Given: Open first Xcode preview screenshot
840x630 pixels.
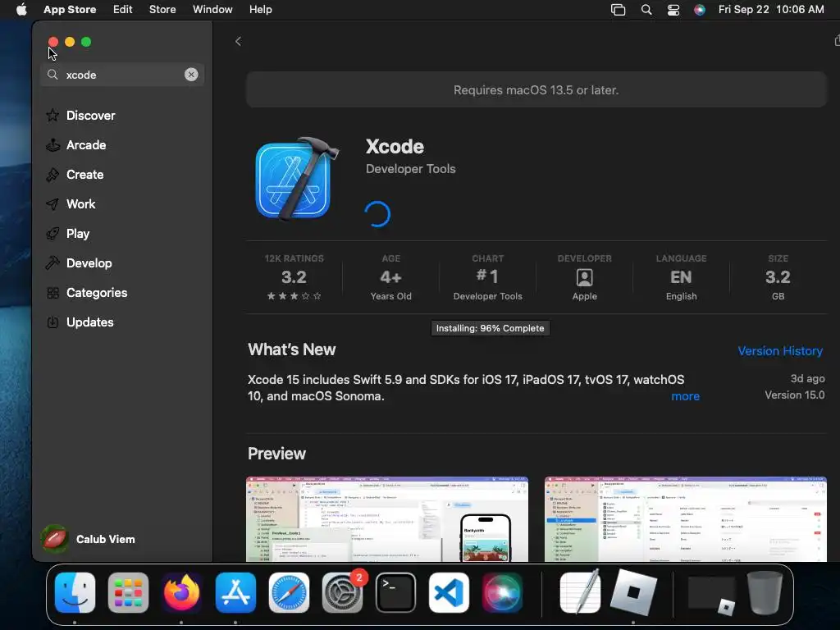Looking at the screenshot, I should [387, 519].
